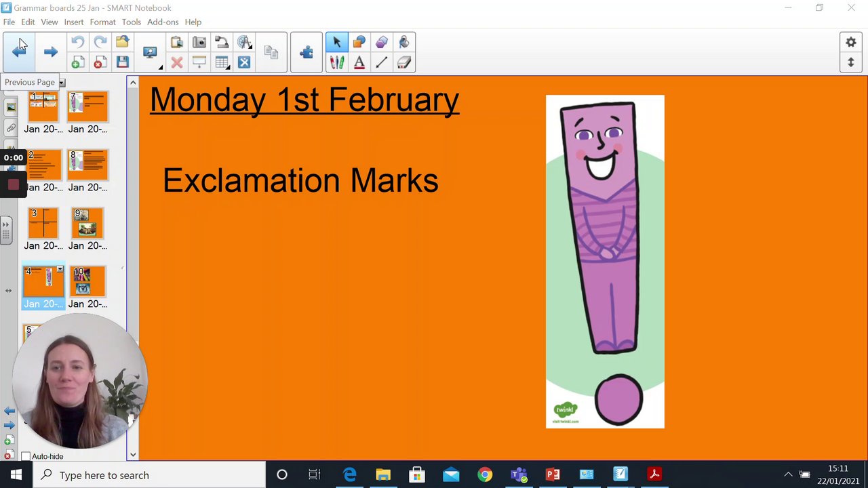Open the Insert menu

tap(74, 22)
